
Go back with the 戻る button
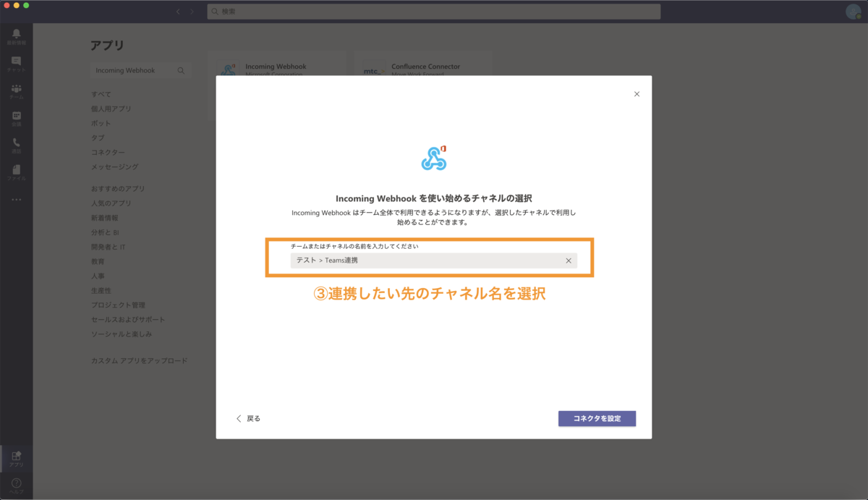[248, 418]
